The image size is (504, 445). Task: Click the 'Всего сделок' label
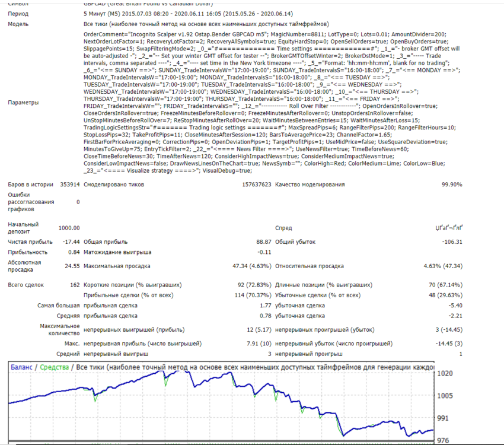point(25,285)
